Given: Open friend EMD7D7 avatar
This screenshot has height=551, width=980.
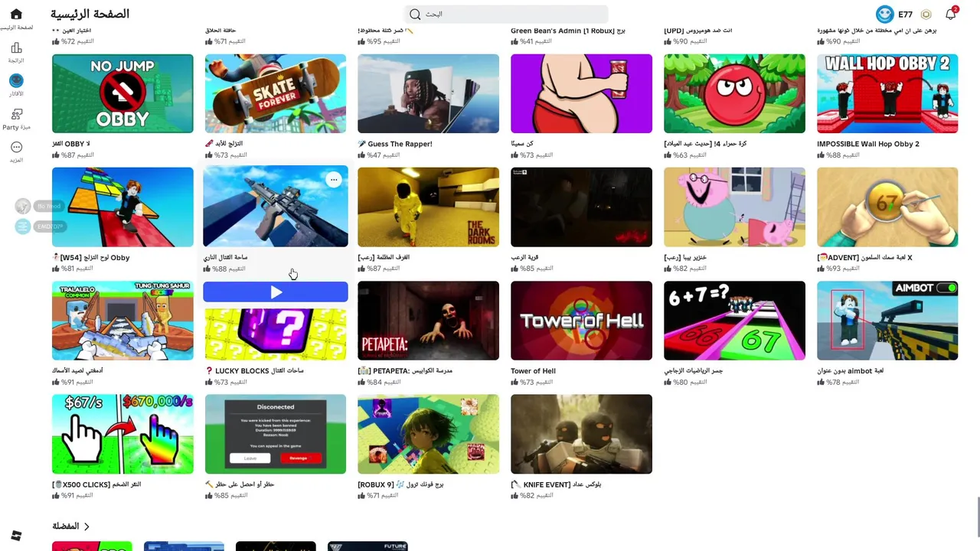Looking at the screenshot, I should click(23, 227).
